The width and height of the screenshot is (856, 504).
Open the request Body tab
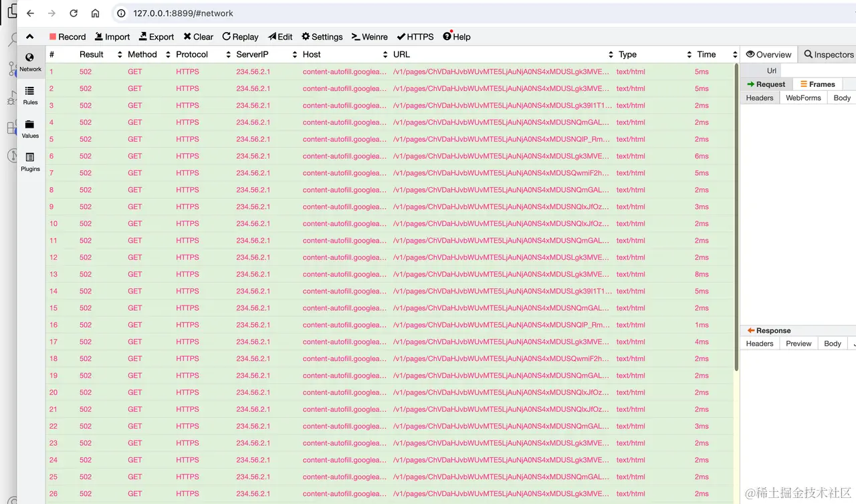click(842, 98)
